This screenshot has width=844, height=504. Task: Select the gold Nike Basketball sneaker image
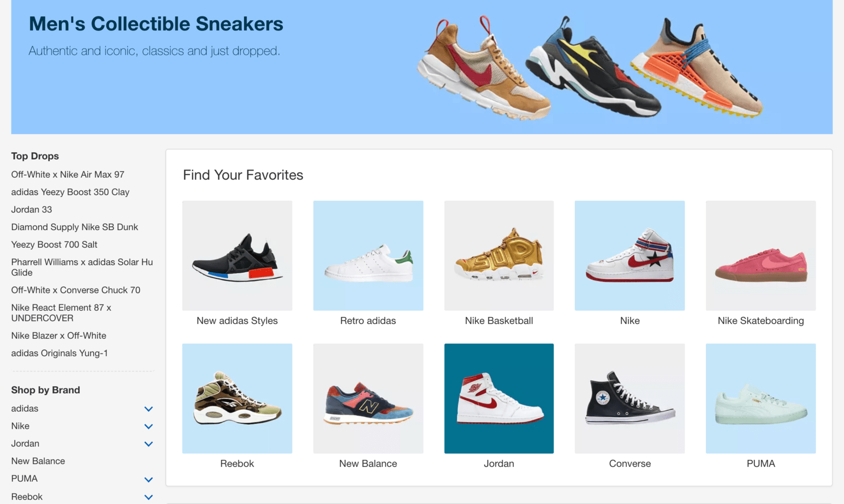tap(499, 255)
